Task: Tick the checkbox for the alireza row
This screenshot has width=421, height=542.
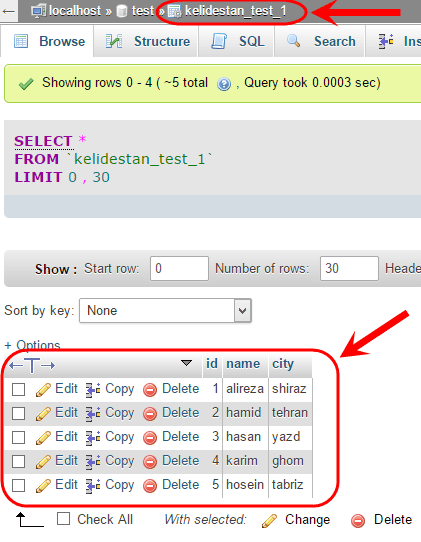Action: click(18, 389)
